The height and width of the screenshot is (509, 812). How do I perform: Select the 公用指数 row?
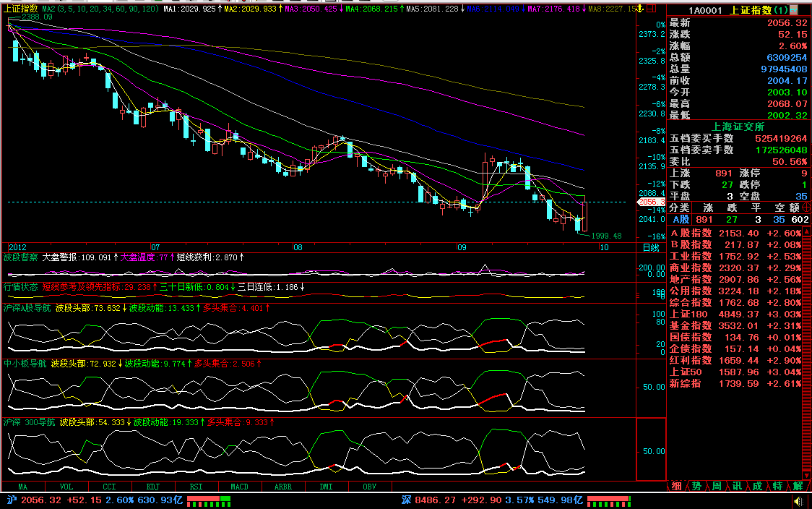coord(736,291)
